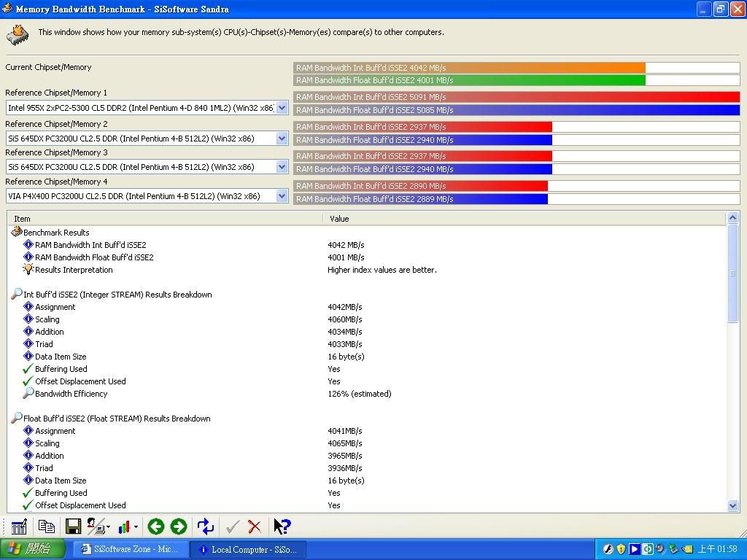Click the Sandra icon in the title bar
747x560 pixels.
tap(7, 9)
